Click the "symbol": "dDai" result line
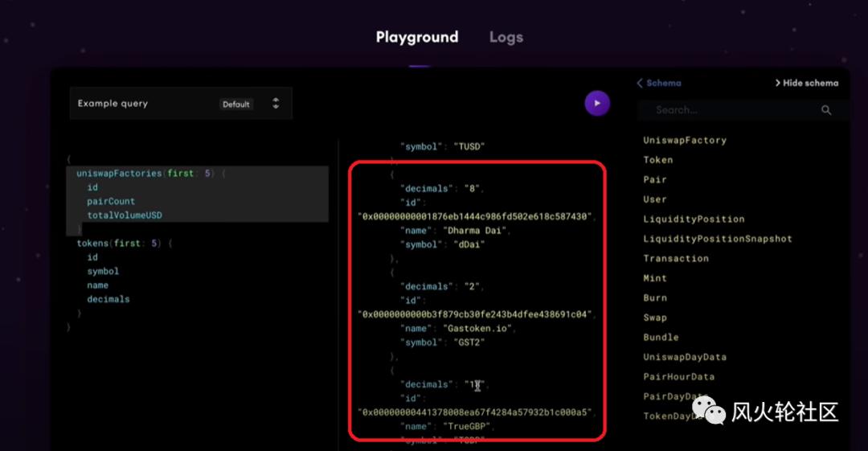The height and width of the screenshot is (451, 868). [442, 244]
